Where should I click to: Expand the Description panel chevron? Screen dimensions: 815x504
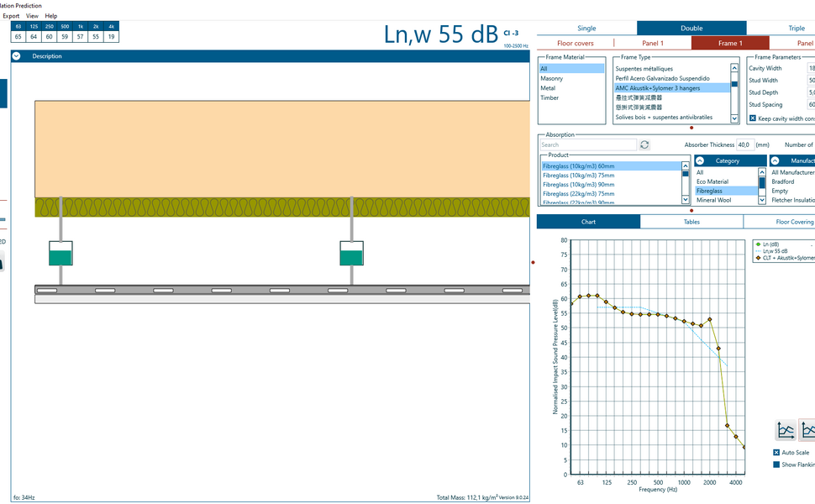[17, 56]
